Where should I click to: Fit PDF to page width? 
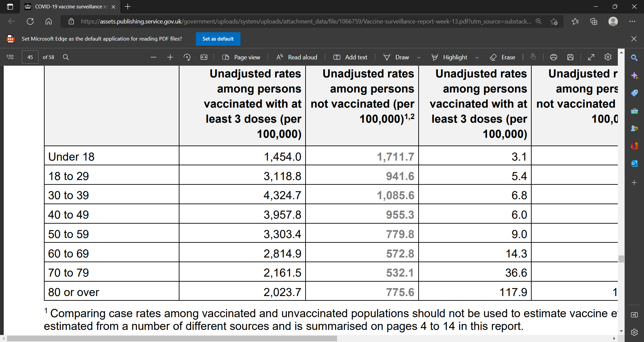tap(204, 57)
